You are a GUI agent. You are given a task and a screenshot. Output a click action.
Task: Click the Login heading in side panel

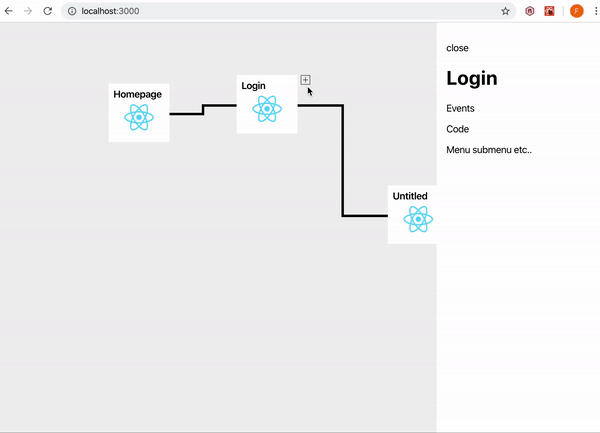coord(472,78)
